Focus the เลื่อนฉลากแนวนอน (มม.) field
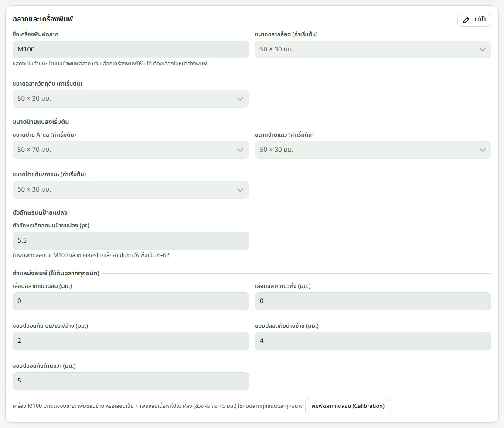The height and width of the screenshot is (428, 504). [x=130, y=301]
